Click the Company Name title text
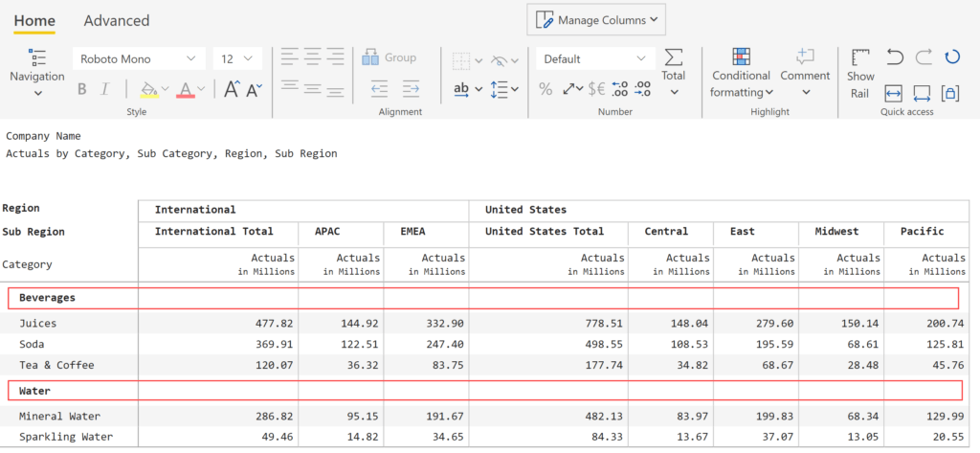980x453 pixels. coord(43,136)
